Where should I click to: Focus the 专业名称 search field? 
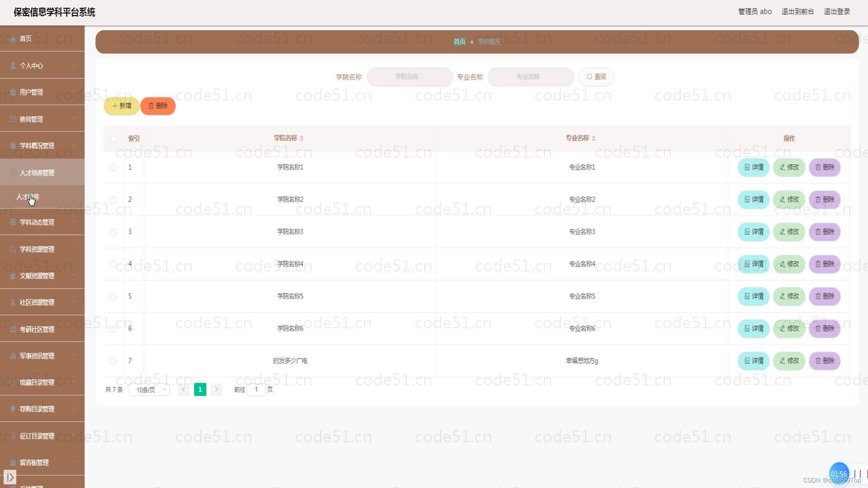tap(531, 77)
